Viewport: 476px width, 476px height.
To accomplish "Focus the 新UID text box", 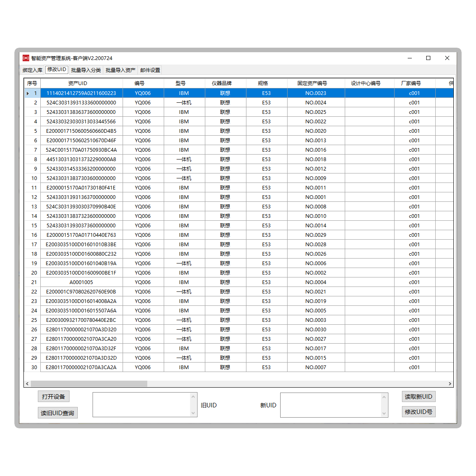I will pos(330,405).
